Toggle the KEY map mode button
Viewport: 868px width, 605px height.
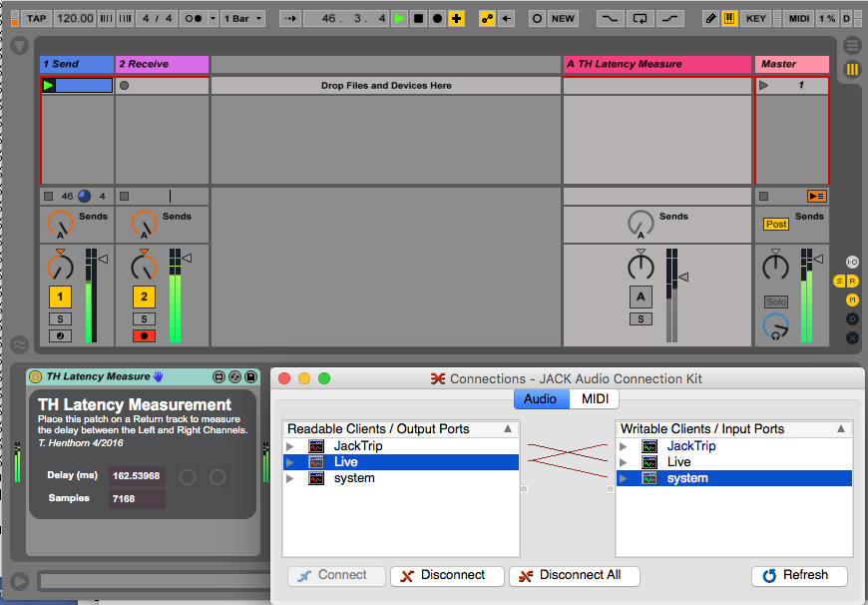(756, 19)
